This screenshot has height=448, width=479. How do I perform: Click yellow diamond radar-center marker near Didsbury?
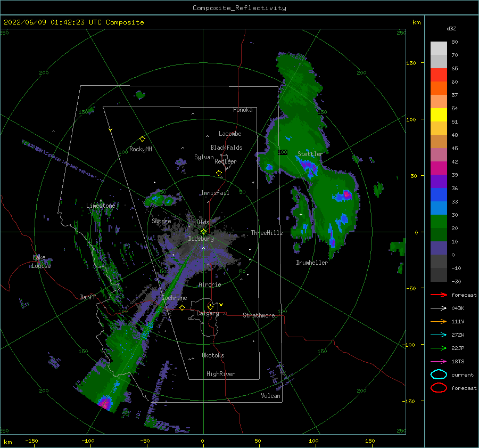pyautogui.click(x=203, y=232)
